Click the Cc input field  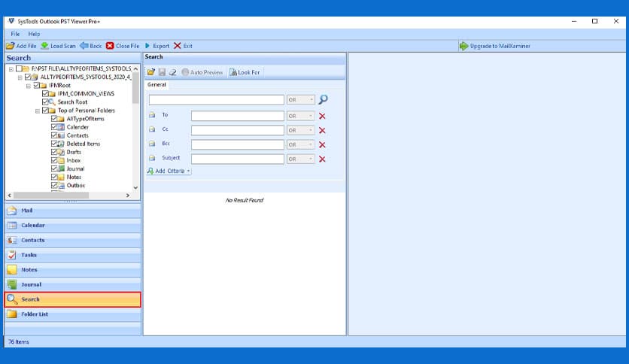pyautogui.click(x=238, y=131)
